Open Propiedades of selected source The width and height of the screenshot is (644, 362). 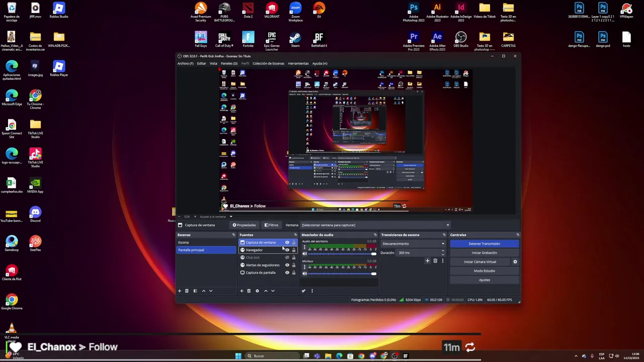coord(245,225)
